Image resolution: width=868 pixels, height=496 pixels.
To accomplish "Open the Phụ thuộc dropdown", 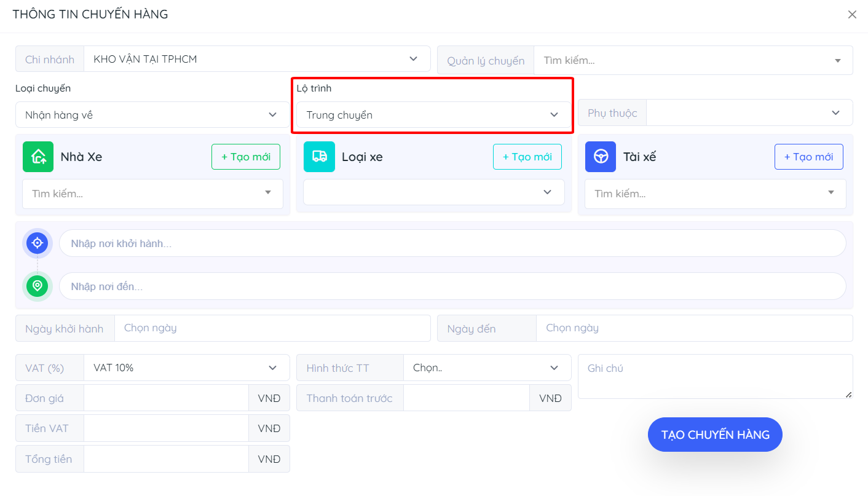I will 749,113.
